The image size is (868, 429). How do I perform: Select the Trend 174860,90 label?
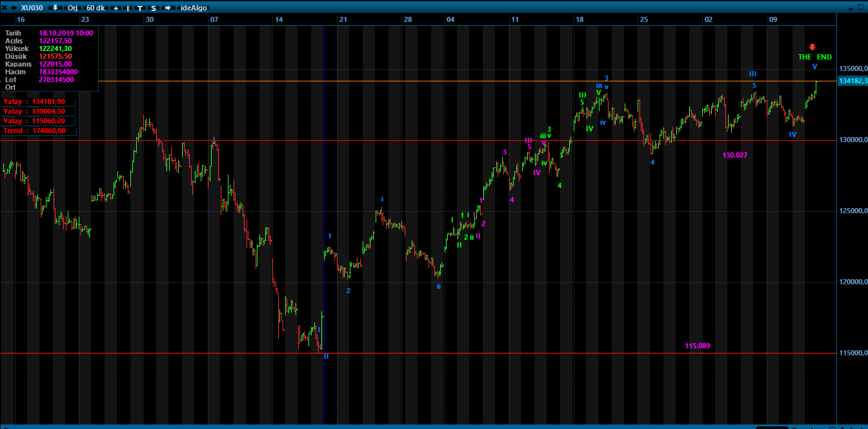point(35,131)
